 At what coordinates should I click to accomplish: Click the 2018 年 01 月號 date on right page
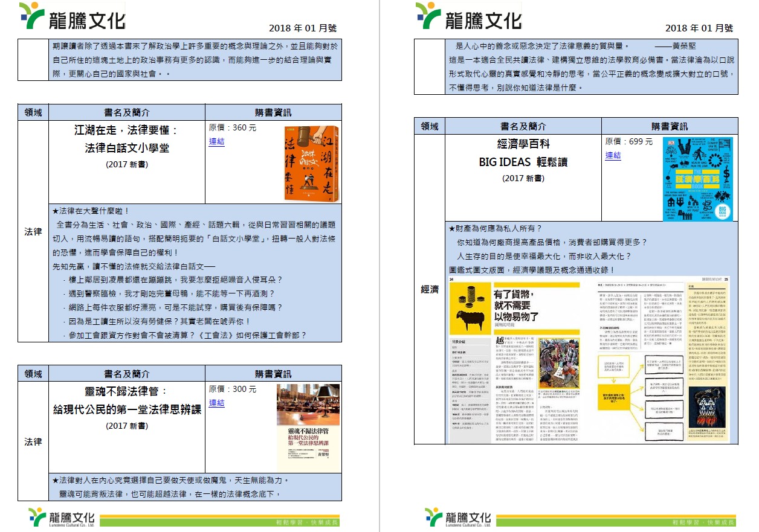(699, 28)
